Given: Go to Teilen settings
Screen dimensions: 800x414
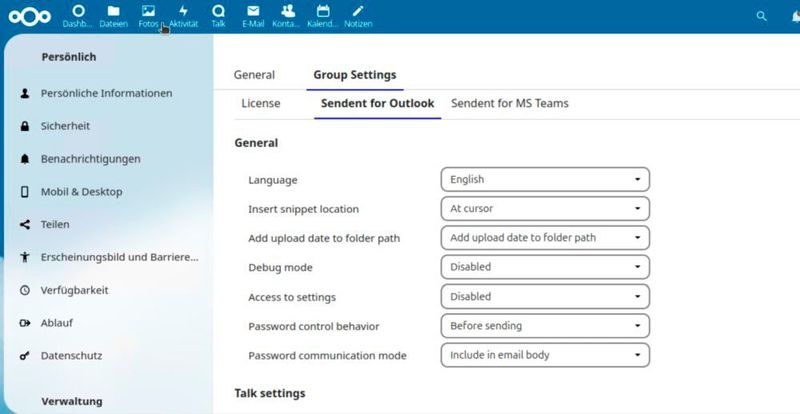Looking at the screenshot, I should click(55, 225).
